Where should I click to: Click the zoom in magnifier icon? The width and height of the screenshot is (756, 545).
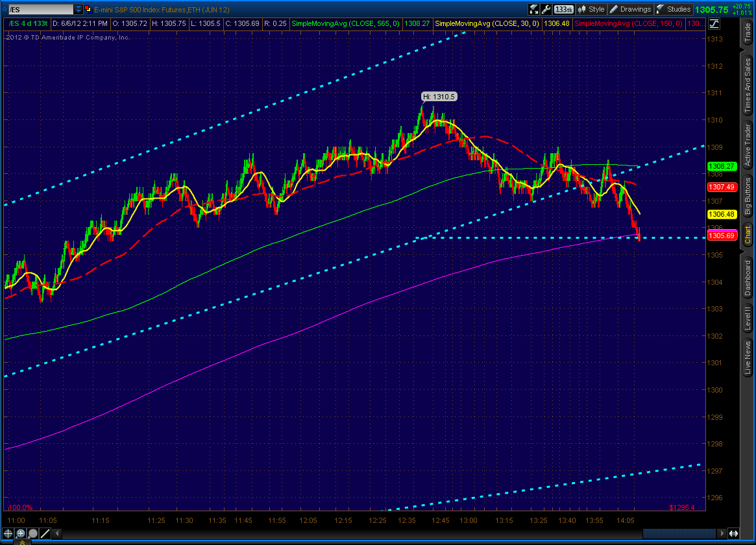coord(20,533)
